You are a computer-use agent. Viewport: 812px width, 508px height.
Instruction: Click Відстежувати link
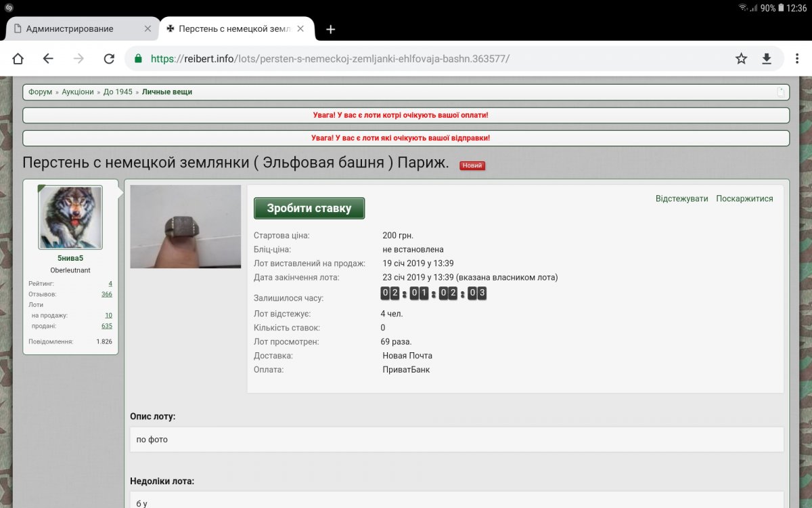(682, 198)
